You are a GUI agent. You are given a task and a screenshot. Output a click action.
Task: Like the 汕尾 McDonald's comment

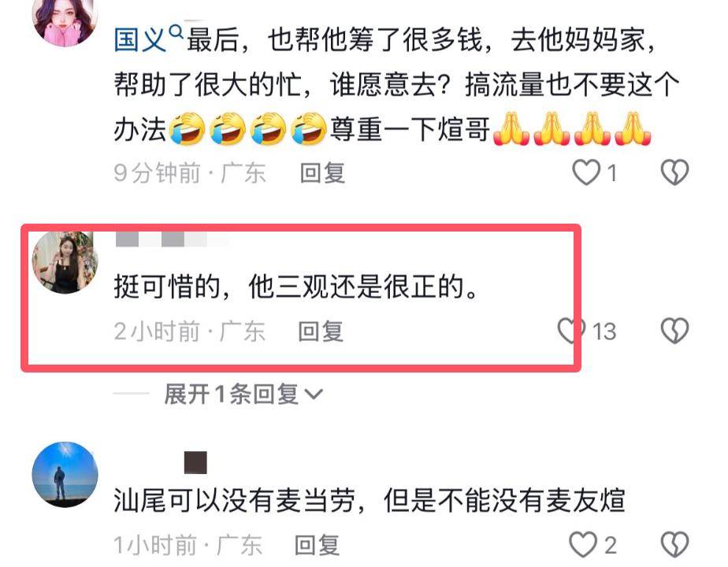[x=583, y=544]
